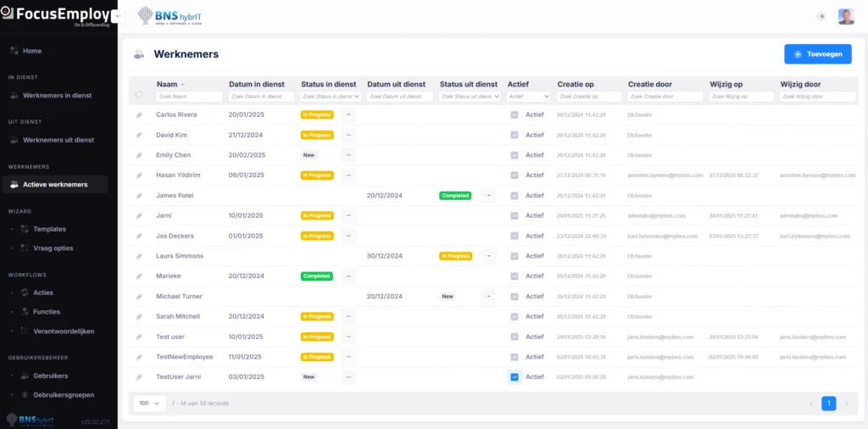Open the ellipsis menu next to Marieke's Completed status
868x429 pixels.
click(348, 276)
